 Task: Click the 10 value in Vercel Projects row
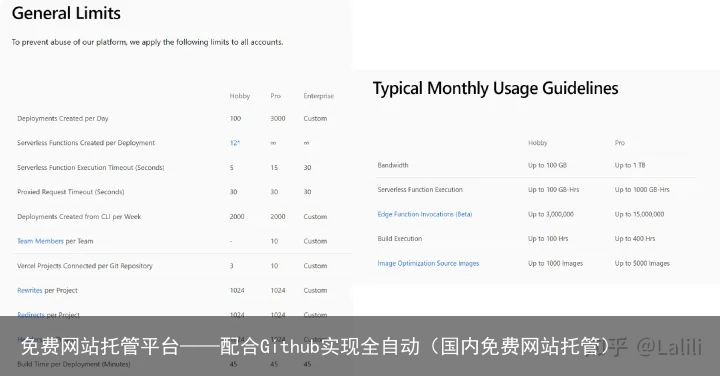[274, 265]
